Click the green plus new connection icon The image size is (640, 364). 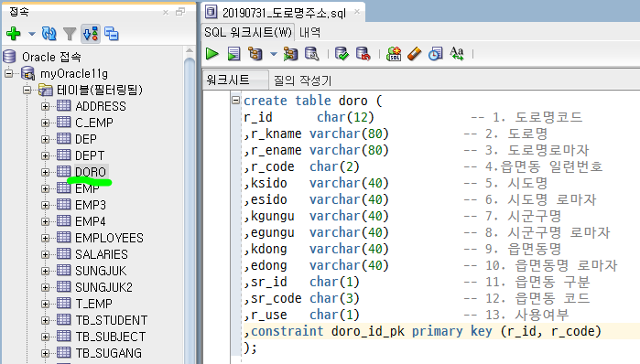(14, 34)
